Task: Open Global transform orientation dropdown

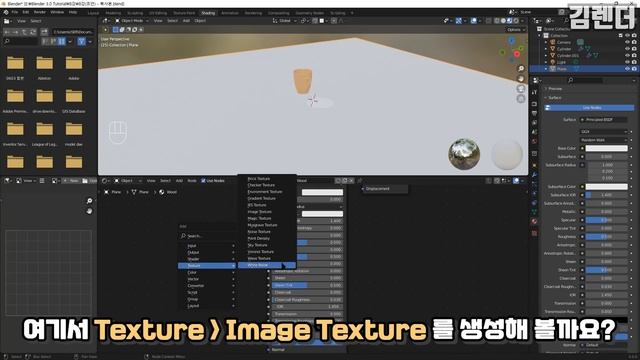Action: pos(284,20)
